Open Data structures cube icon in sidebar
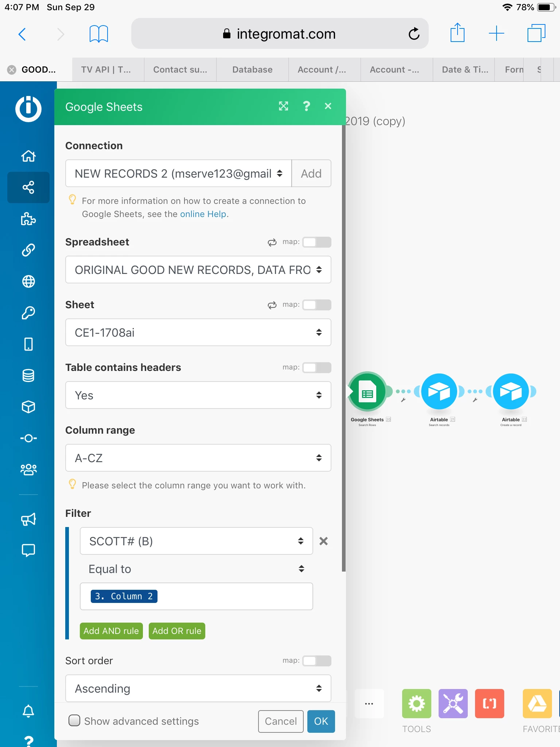Viewport: 560px width, 747px height. pos(28,407)
